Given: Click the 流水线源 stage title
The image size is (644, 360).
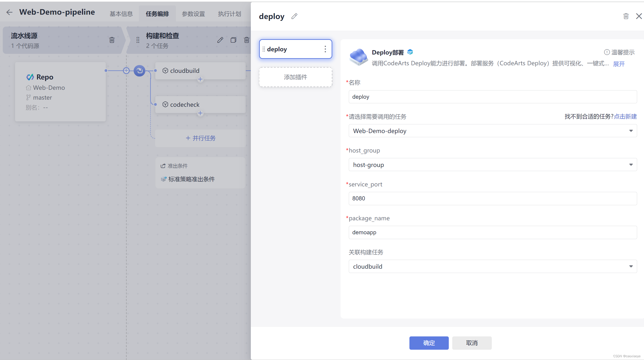Looking at the screenshot, I should [24, 36].
